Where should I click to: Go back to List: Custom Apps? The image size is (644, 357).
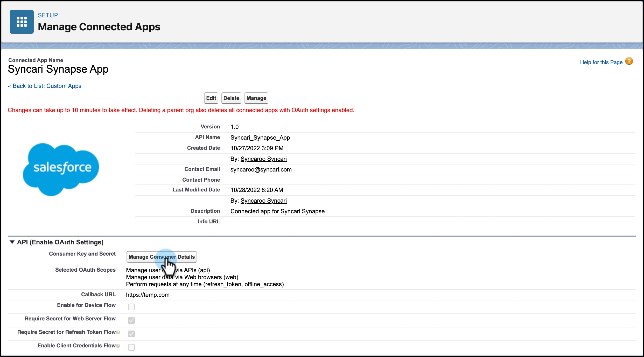(x=47, y=86)
